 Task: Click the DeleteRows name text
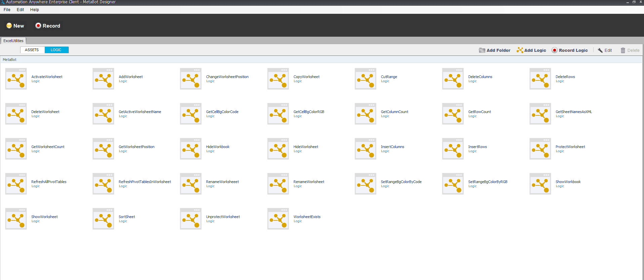point(565,77)
